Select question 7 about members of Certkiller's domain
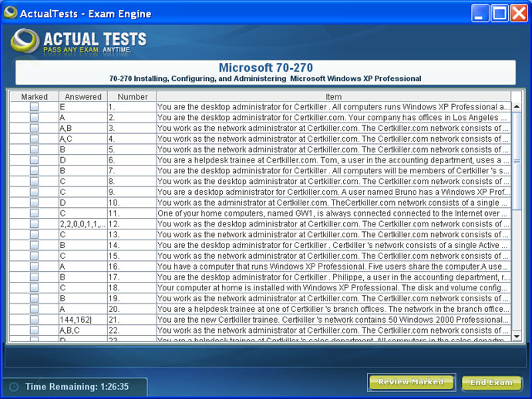532x399 pixels. click(x=334, y=170)
